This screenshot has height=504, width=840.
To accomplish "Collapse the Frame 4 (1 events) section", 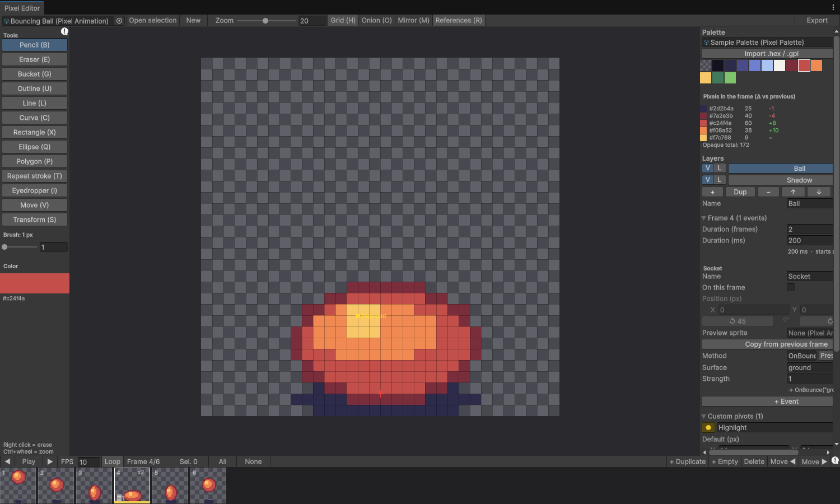I will click(x=704, y=218).
